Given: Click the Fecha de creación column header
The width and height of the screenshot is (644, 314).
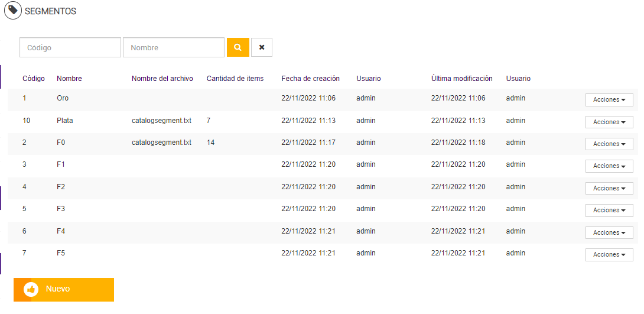Looking at the screenshot, I should 311,79.
